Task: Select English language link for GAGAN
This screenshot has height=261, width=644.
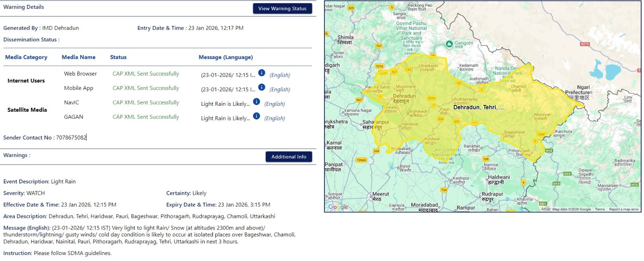Action: pyautogui.click(x=275, y=119)
